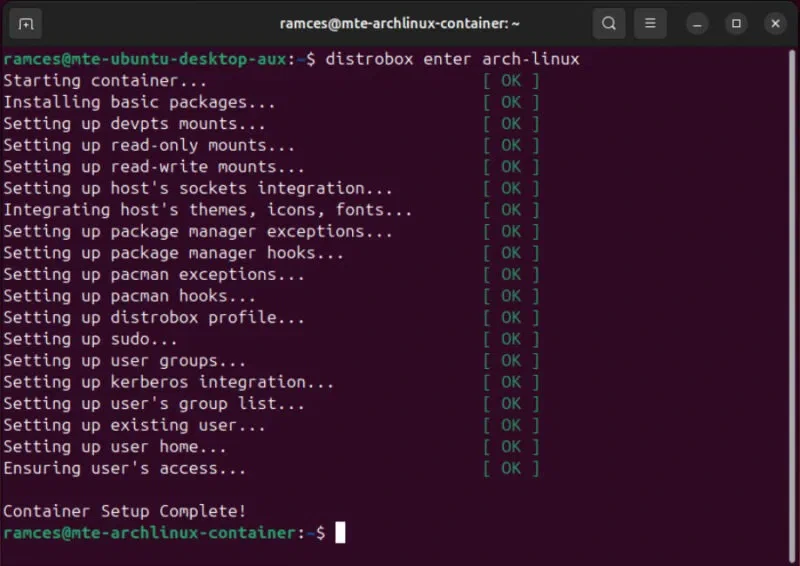Open the hamburger main menu
This screenshot has width=800, height=566.
pos(650,23)
